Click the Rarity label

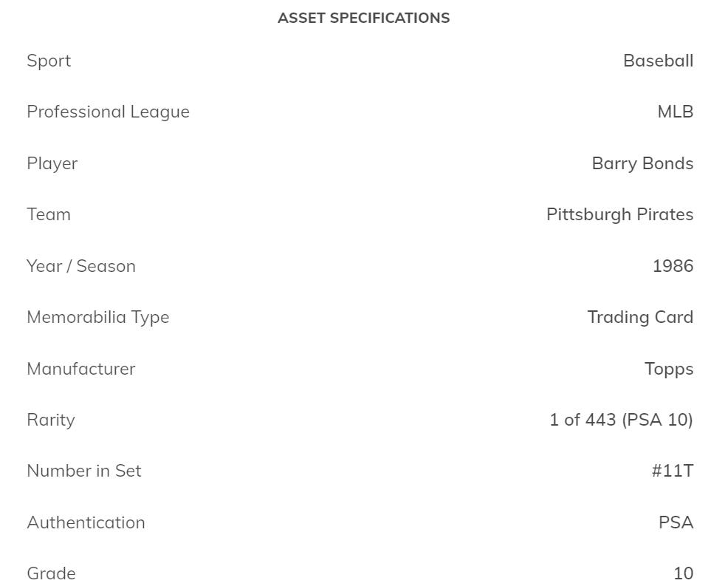(51, 420)
